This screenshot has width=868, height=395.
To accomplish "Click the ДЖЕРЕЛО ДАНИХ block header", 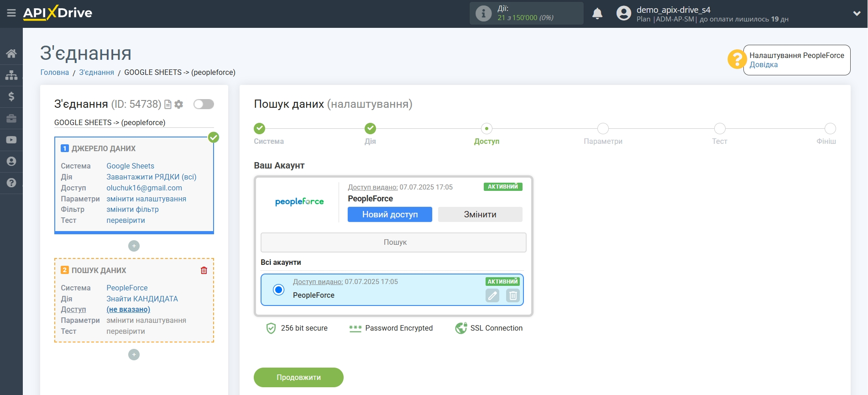I will 104,148.
